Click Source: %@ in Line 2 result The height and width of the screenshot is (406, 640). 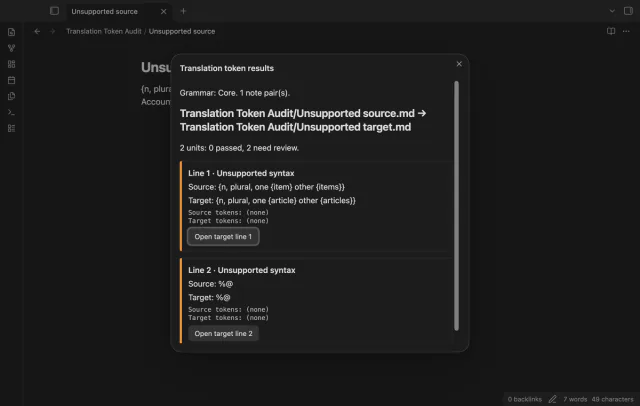(211, 284)
